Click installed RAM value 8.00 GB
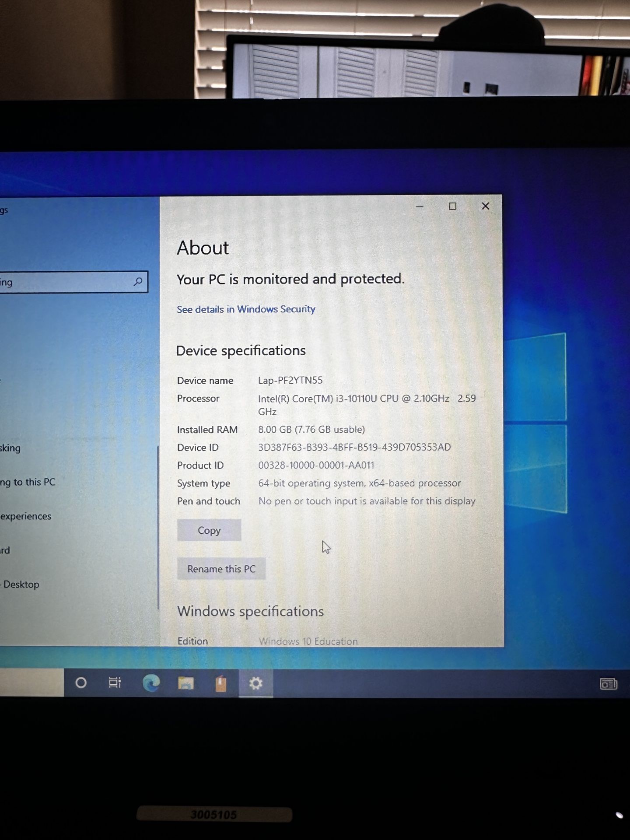 click(x=311, y=429)
